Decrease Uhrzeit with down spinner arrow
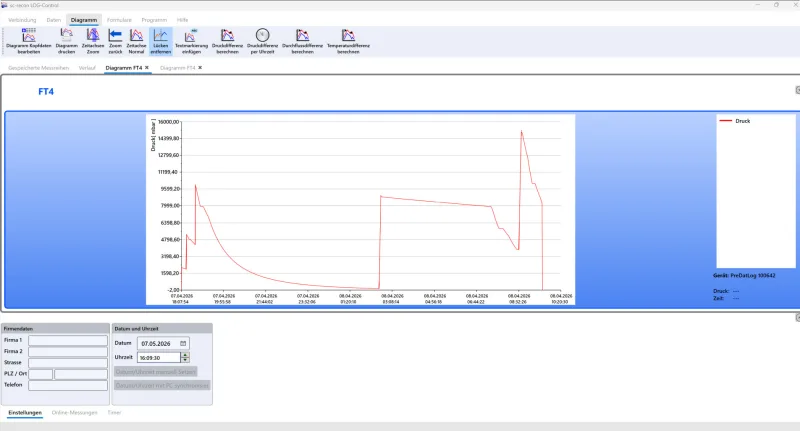Image resolution: width=800 pixels, height=431 pixels. coord(185,360)
